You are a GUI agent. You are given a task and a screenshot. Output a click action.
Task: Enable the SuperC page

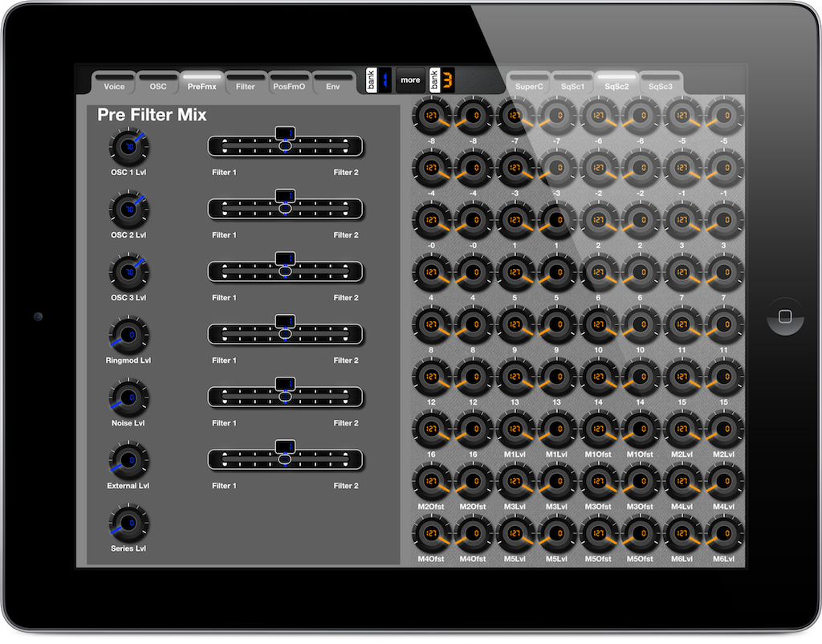[529, 85]
